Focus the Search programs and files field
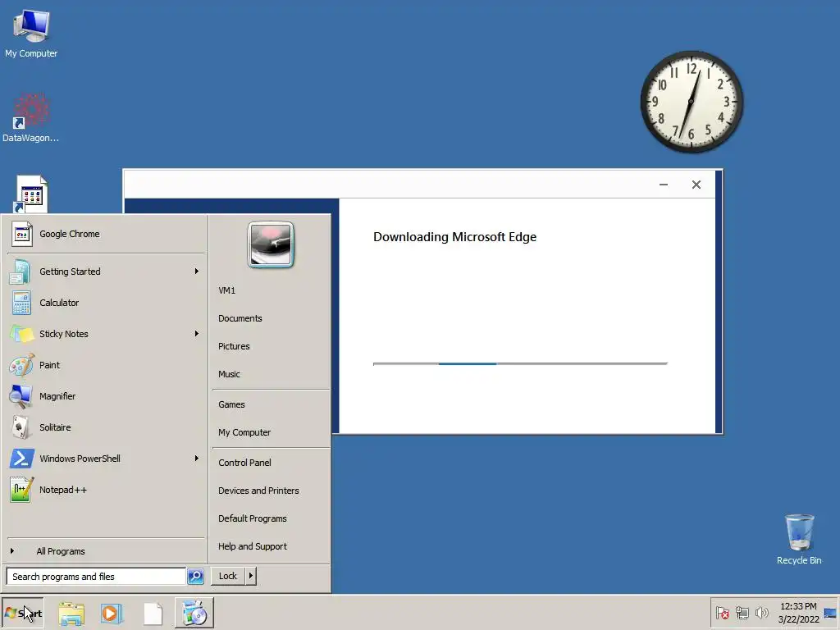 96,577
